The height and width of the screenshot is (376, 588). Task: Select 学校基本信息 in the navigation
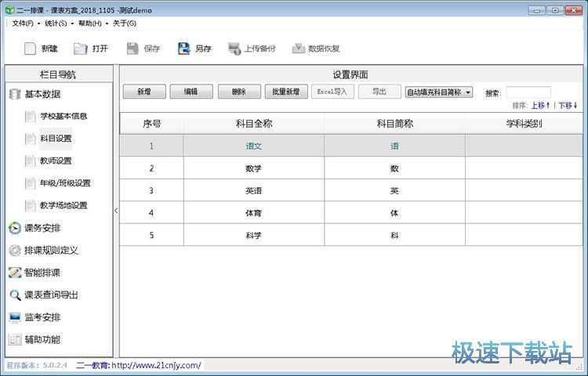pos(64,116)
